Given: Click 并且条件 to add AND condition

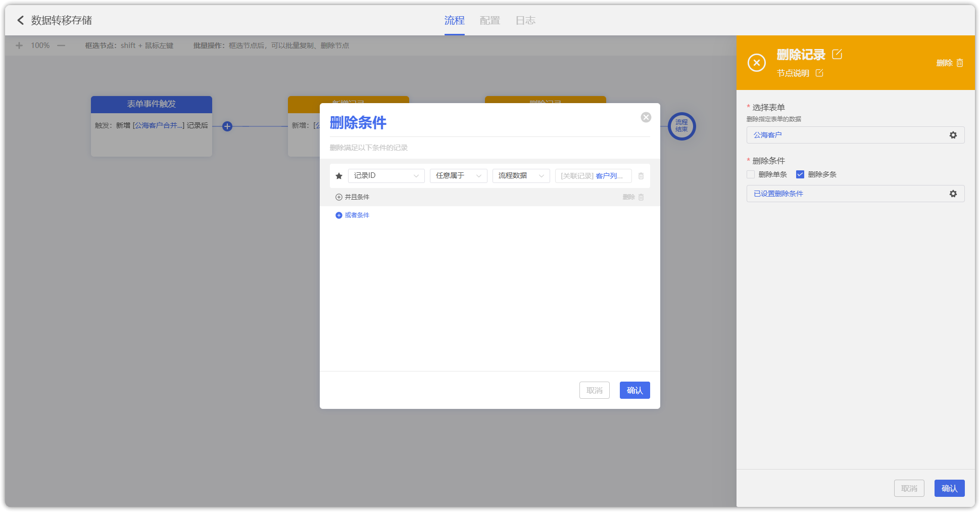Looking at the screenshot, I should click(x=353, y=197).
